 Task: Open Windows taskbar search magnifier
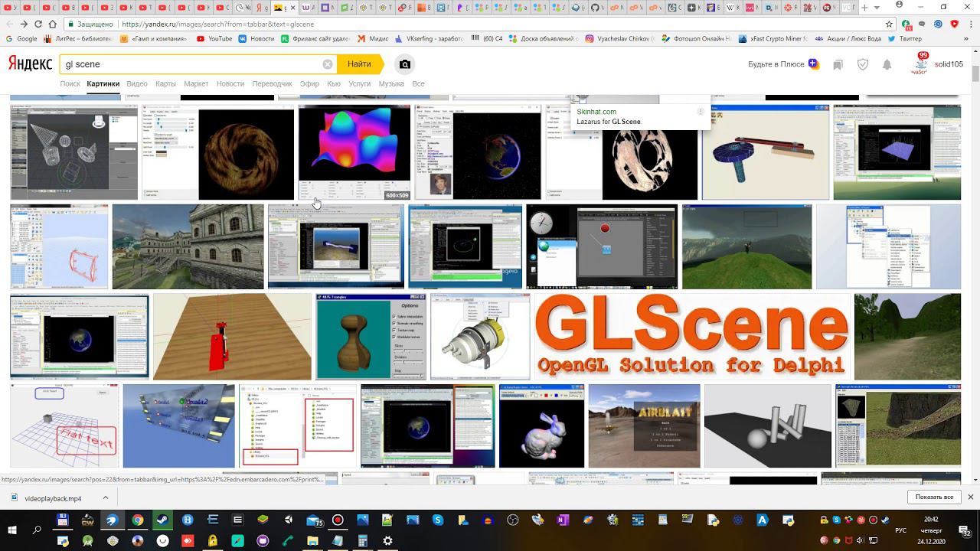point(37,530)
